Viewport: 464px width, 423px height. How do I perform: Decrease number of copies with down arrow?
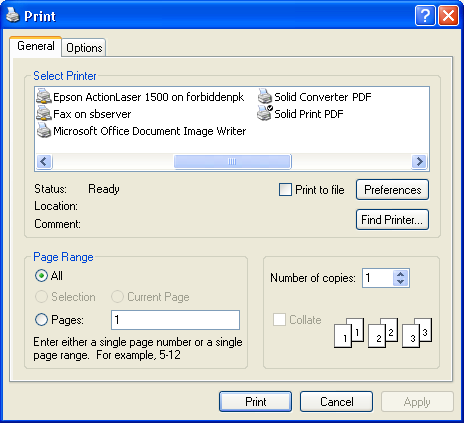[x=400, y=282]
